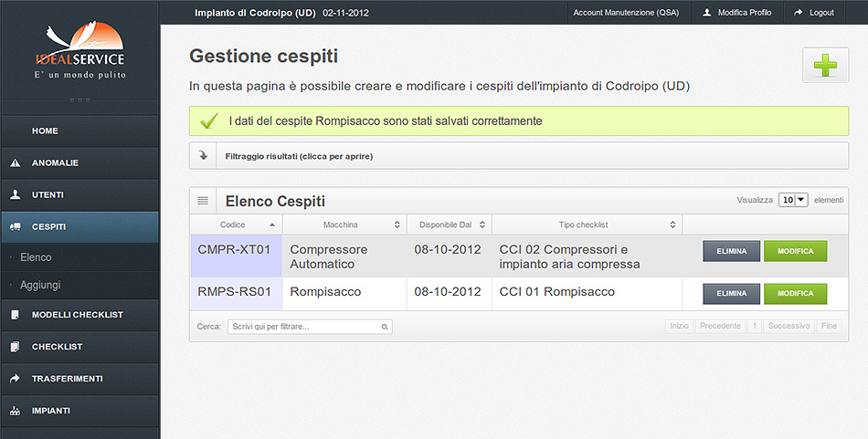Image resolution: width=868 pixels, height=439 pixels.
Task: Click the Utenti person icon
Action: 16,194
